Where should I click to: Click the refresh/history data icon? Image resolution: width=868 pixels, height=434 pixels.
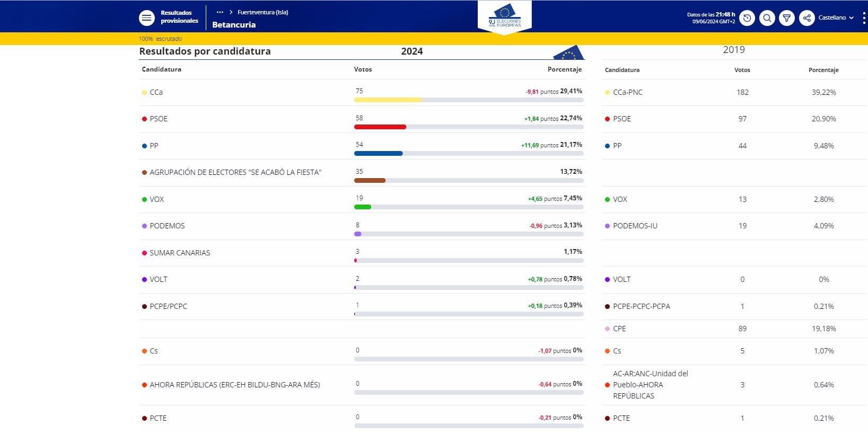[x=747, y=18]
